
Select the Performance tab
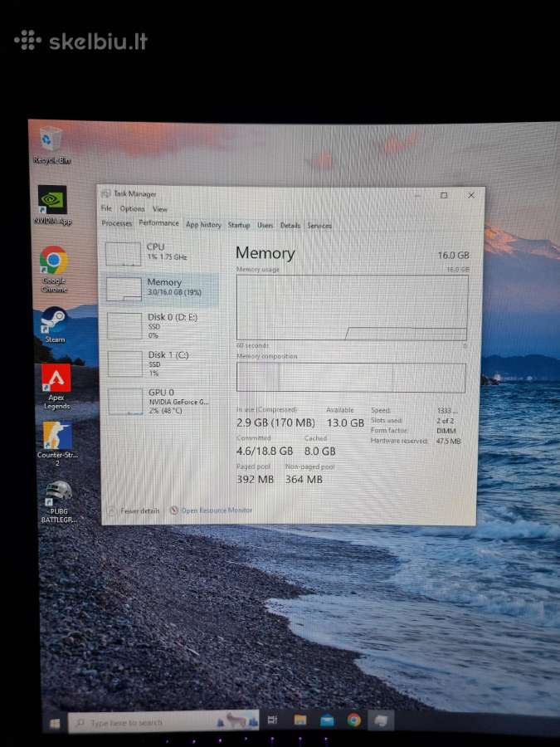(159, 223)
